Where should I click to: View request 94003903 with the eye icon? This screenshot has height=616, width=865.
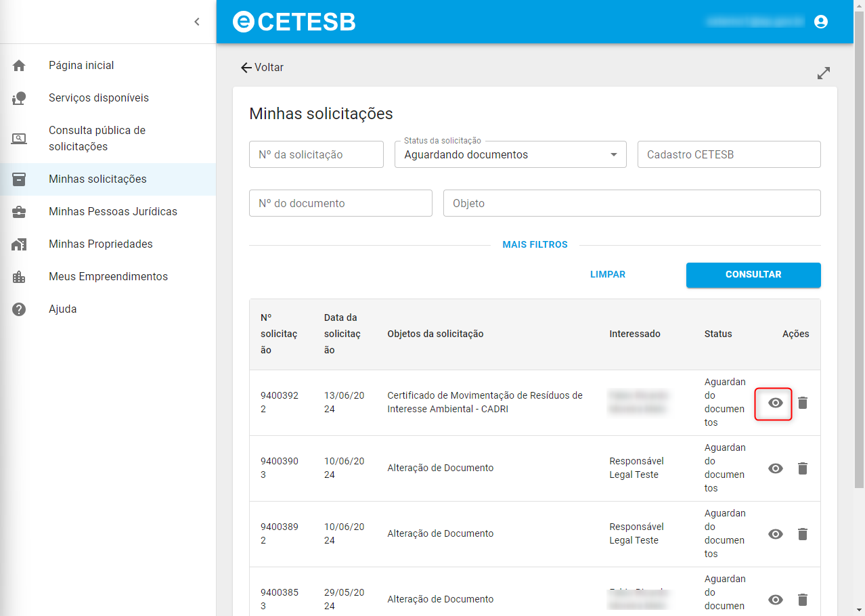(776, 468)
